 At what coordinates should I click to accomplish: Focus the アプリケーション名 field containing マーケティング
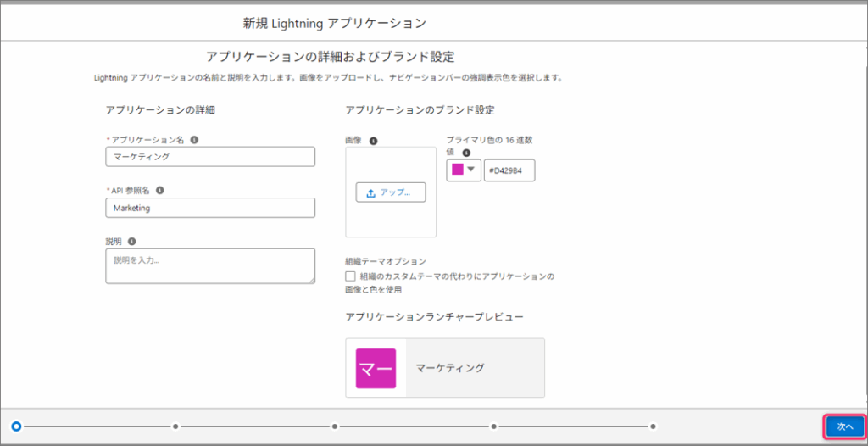click(210, 157)
